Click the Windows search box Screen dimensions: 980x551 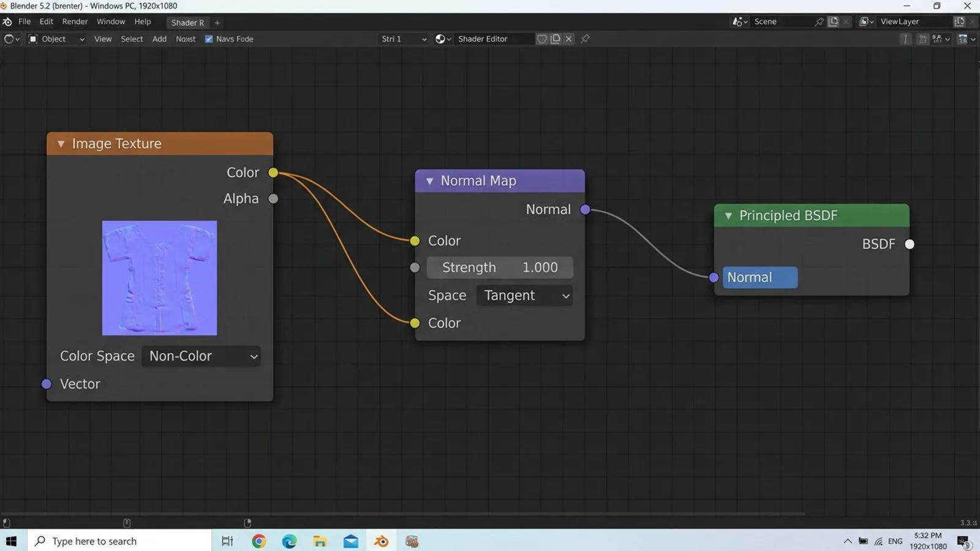pos(119,541)
